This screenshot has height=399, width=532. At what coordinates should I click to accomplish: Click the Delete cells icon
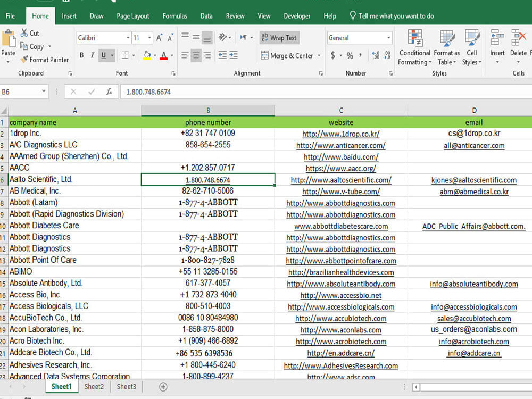pyautogui.click(x=518, y=38)
